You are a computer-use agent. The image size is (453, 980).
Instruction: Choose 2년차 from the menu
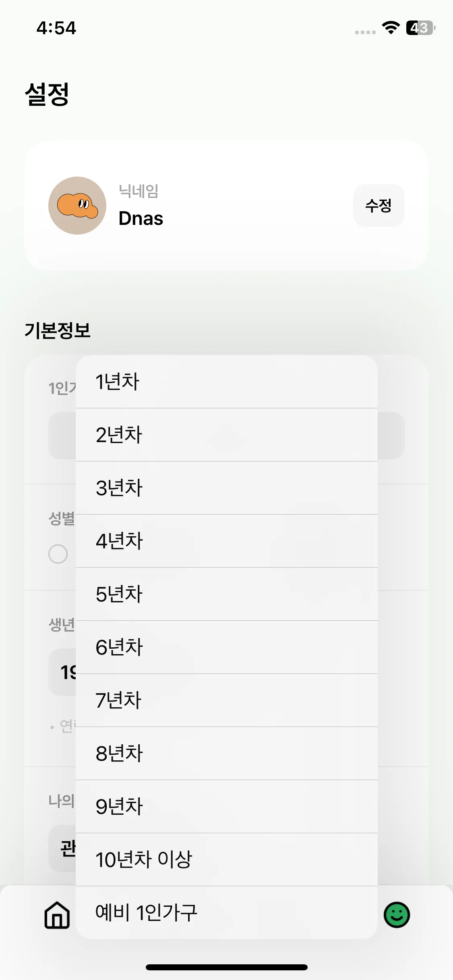(x=226, y=435)
